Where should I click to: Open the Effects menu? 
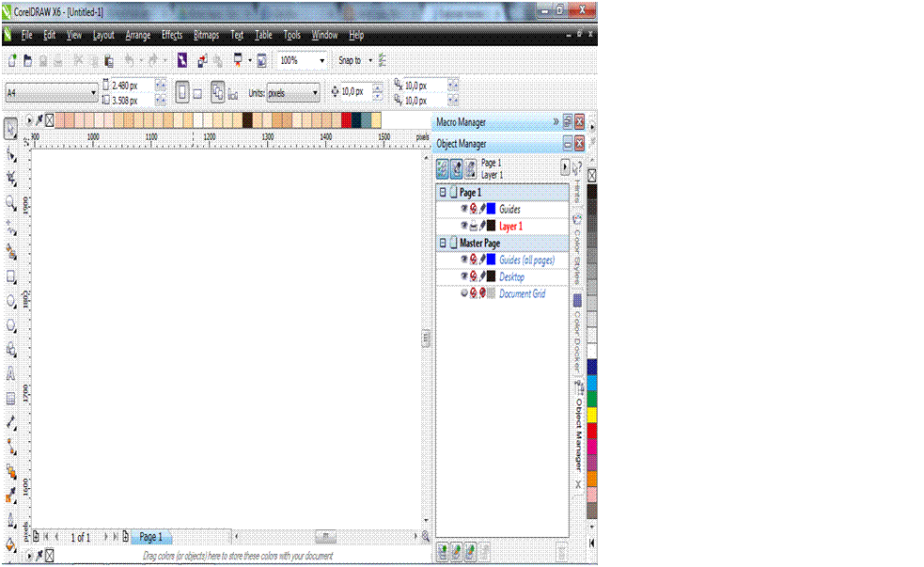point(172,35)
